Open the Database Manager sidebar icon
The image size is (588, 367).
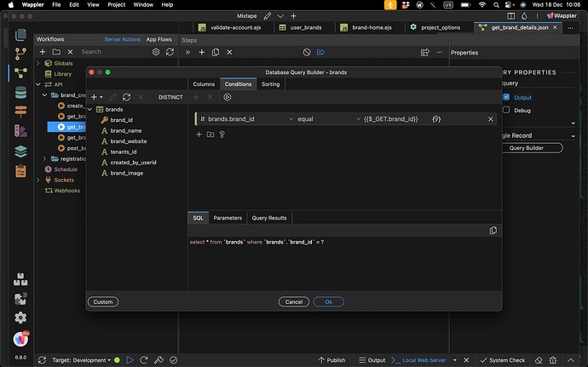[20, 92]
